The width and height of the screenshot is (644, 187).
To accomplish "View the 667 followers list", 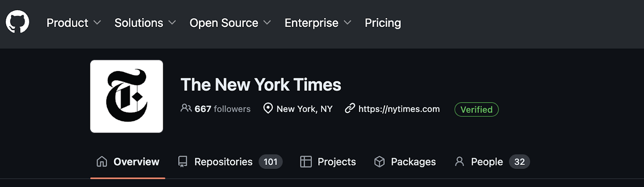I will tap(222, 109).
